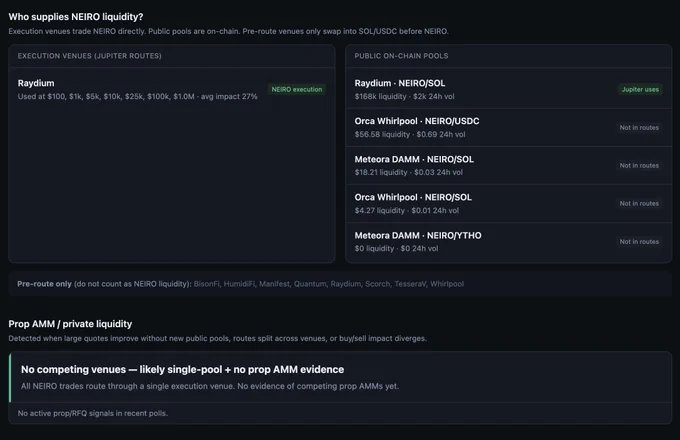Click HumidiFi in the pre-route venue list
This screenshot has width=680, height=440.
pos(239,284)
